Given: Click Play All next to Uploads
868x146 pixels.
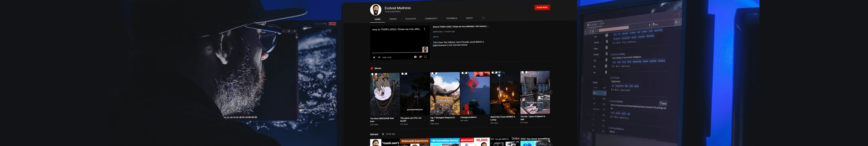Looking at the screenshot, I should [389, 134].
